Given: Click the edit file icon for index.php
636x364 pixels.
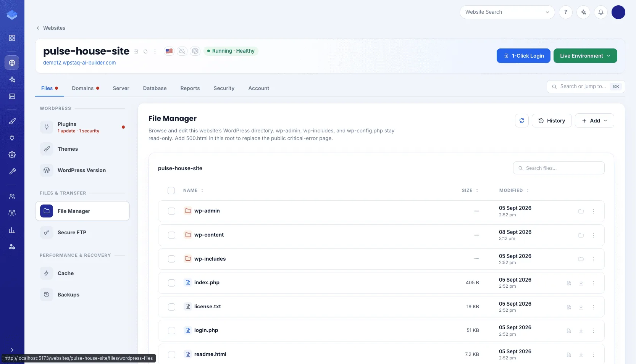Looking at the screenshot, I should 569,283.
